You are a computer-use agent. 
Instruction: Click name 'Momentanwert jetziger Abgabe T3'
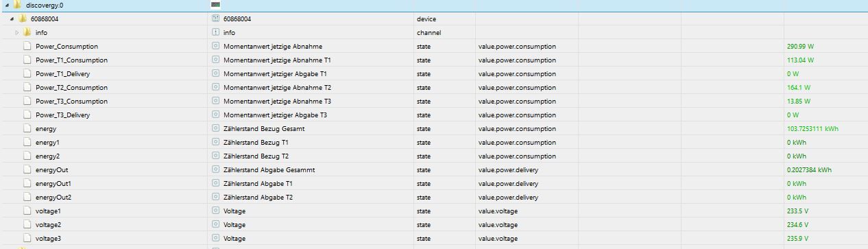point(275,115)
